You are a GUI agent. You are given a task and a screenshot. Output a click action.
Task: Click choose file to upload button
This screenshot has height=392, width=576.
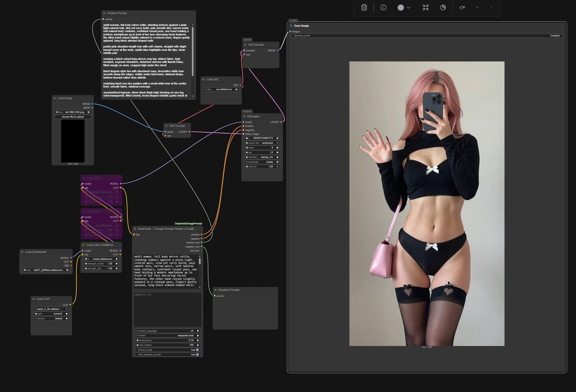pos(73,117)
